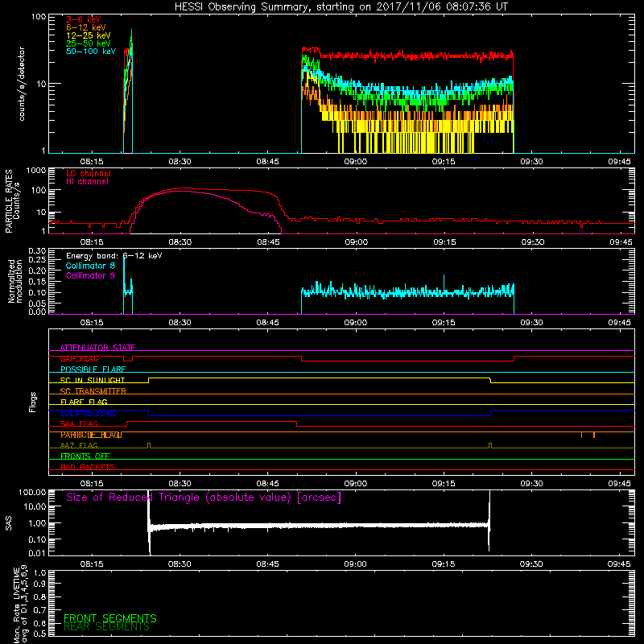Click the HESSI Observing Summary title text
The image size is (644, 644).
point(341,7)
